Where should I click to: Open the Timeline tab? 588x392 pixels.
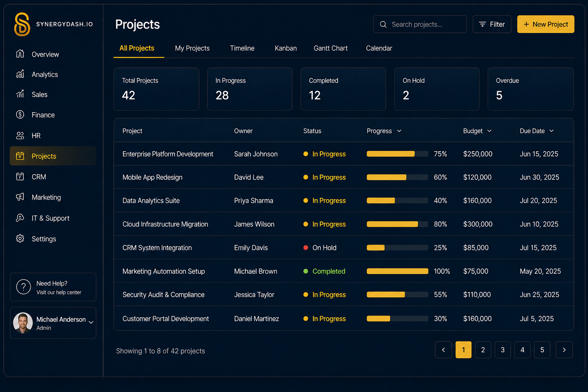242,48
